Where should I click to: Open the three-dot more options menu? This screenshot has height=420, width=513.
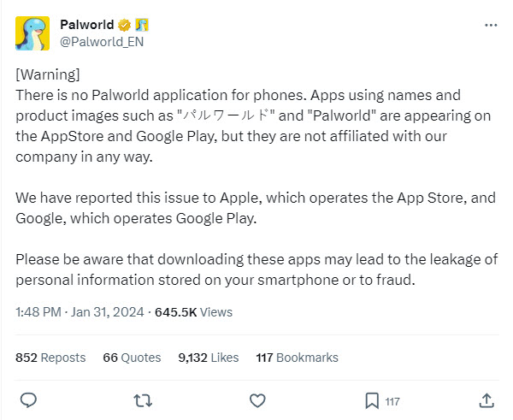(x=491, y=25)
